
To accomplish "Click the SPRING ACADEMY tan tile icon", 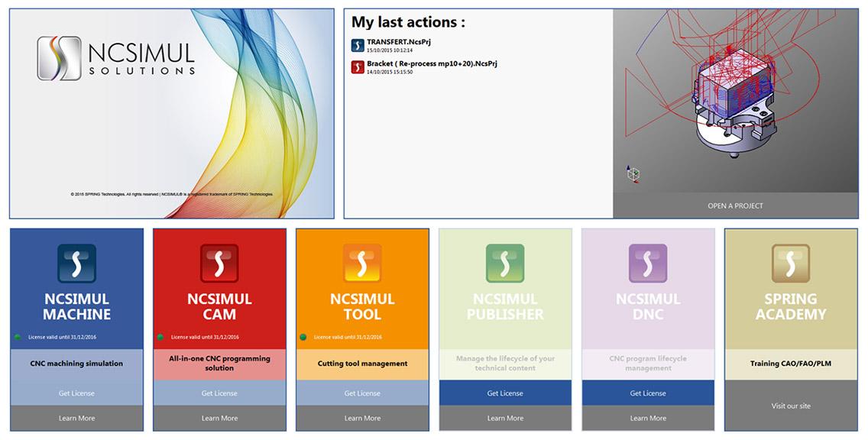I will (x=791, y=264).
